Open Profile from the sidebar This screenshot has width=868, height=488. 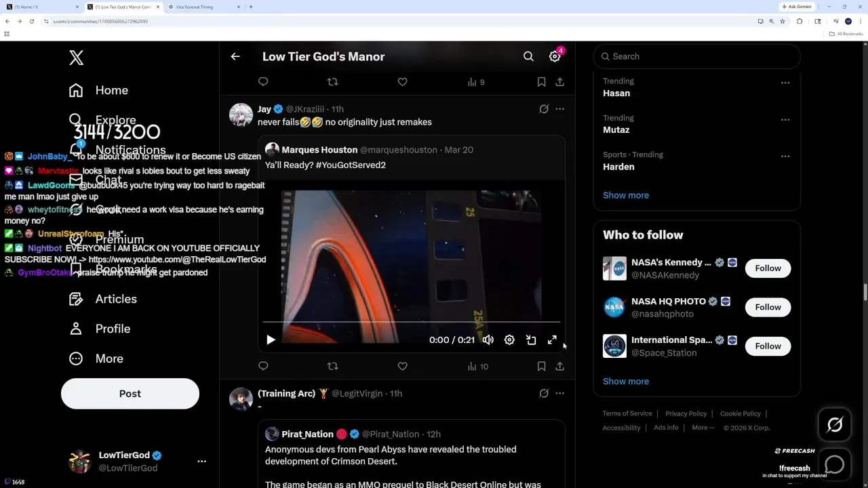(99, 329)
